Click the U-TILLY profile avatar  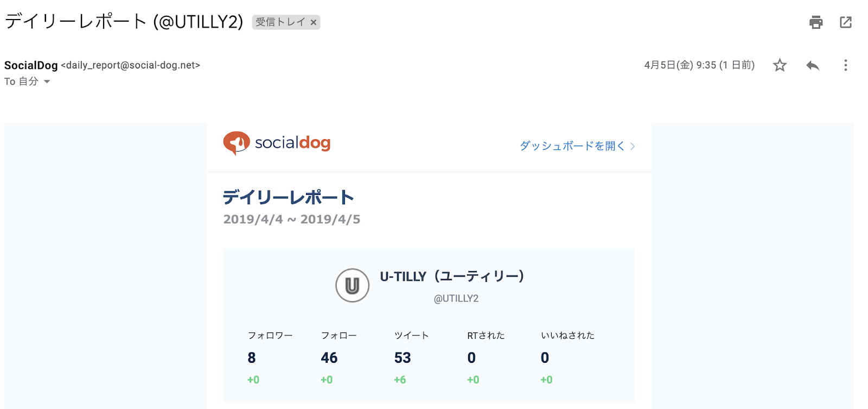tap(352, 285)
